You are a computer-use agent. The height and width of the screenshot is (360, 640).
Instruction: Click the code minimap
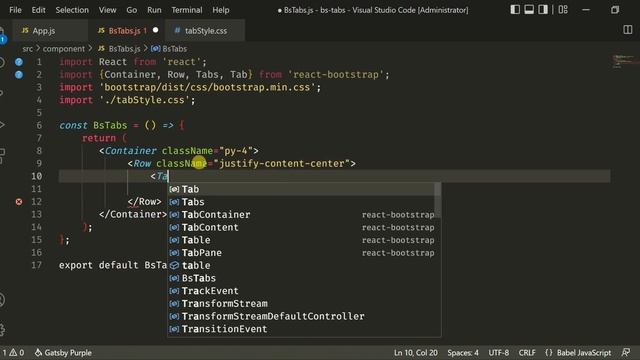[x=624, y=61]
